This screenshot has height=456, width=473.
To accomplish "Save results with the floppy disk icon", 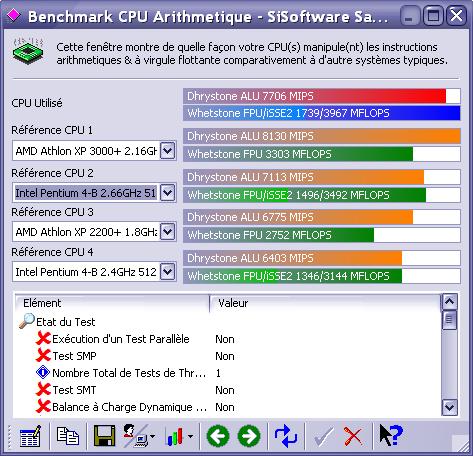I will (x=104, y=436).
